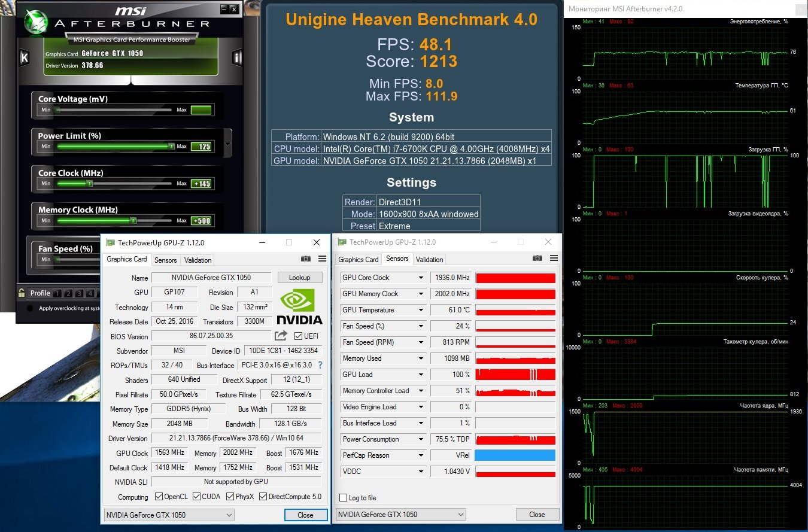Image resolution: width=808 pixels, height=532 pixels.
Task: Switch to Validation tab in left GPU-Z window
Action: coord(198,260)
